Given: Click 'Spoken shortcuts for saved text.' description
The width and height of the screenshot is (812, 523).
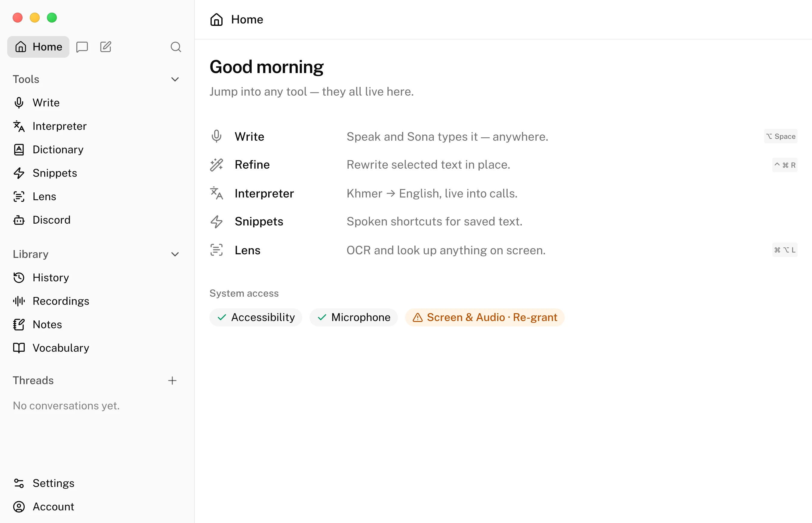Looking at the screenshot, I should (435, 222).
